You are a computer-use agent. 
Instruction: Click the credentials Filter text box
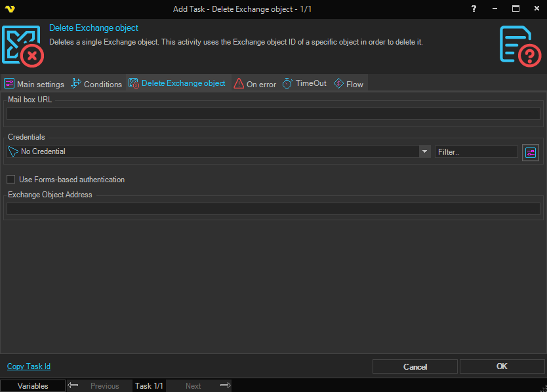476,151
